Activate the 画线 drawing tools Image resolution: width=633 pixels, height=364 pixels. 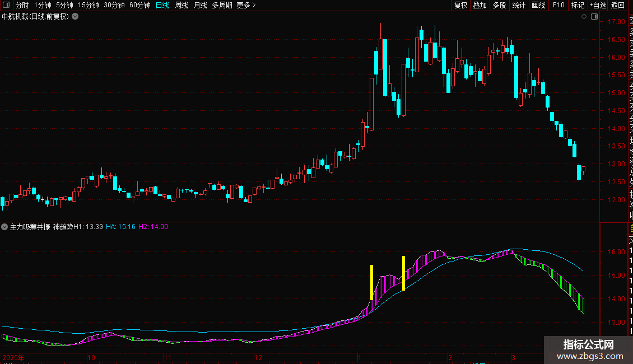[x=538, y=5]
